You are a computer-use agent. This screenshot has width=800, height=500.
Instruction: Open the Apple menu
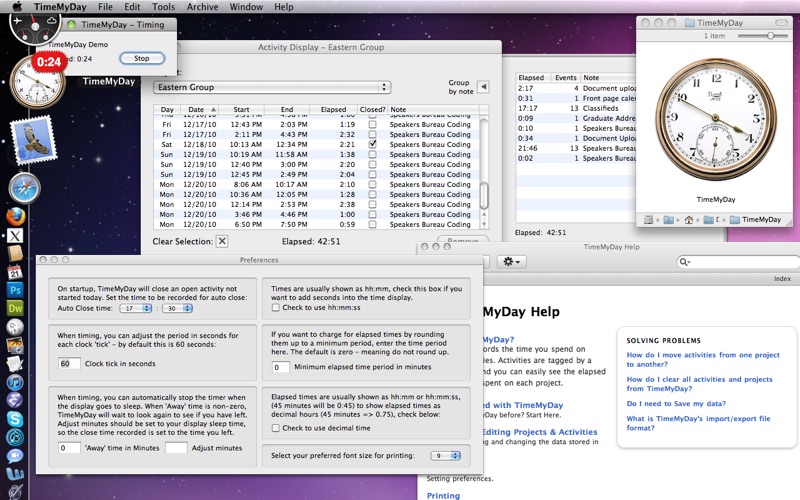tap(17, 7)
